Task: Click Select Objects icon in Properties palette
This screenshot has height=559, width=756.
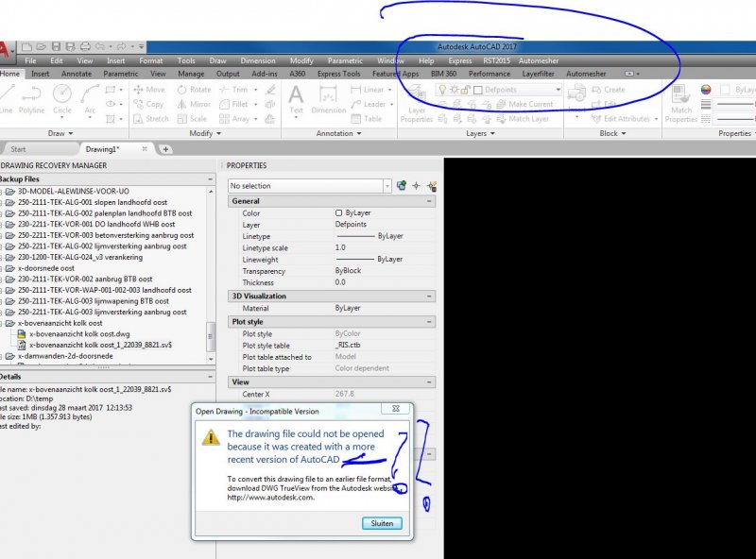Action: tap(416, 185)
